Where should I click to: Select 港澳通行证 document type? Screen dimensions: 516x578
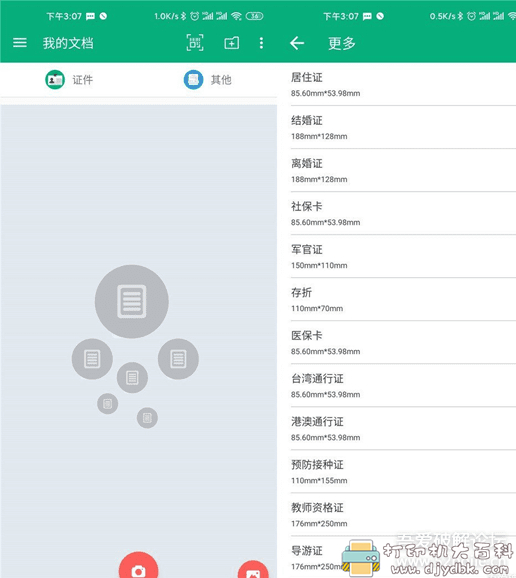403,429
